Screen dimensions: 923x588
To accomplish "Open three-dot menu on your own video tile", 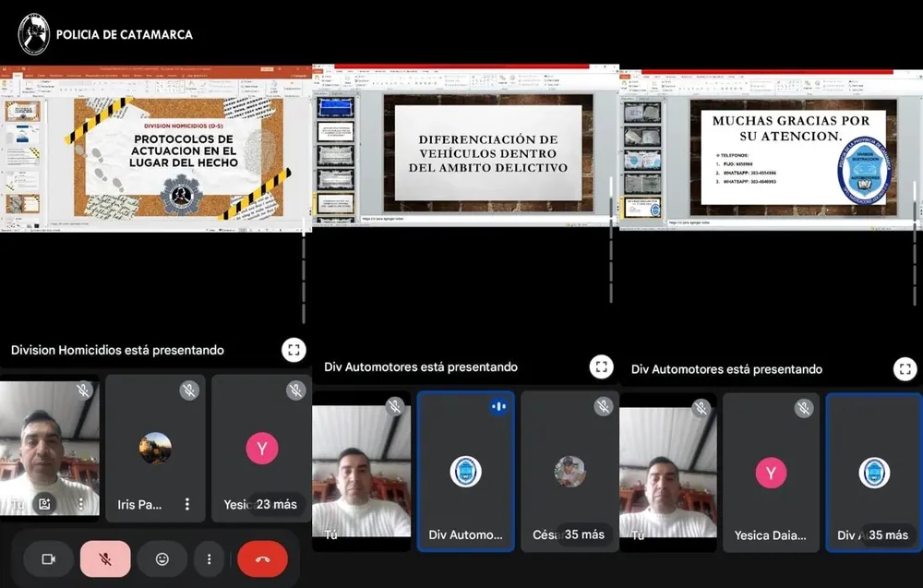I will click(x=81, y=504).
